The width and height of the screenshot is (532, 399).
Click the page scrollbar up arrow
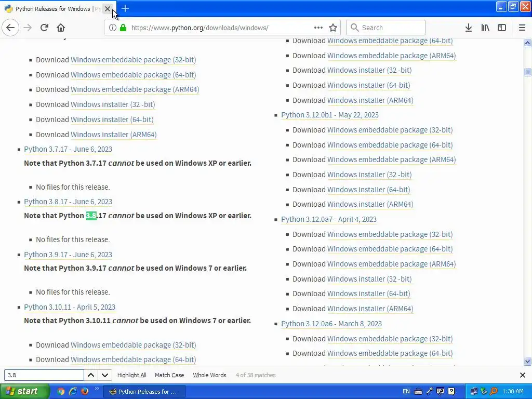point(527,43)
